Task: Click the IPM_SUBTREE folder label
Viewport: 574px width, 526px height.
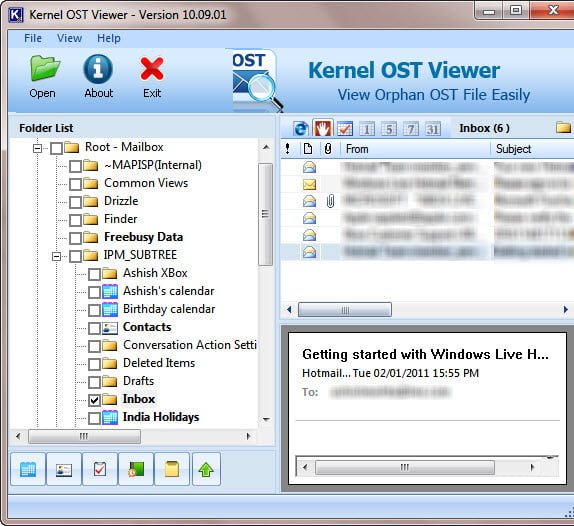Action: (x=140, y=255)
